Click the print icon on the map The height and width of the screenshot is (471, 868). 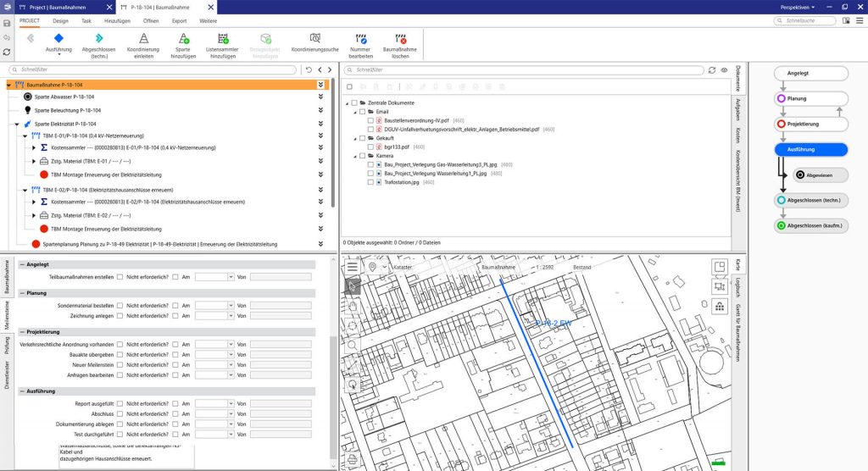click(x=353, y=460)
